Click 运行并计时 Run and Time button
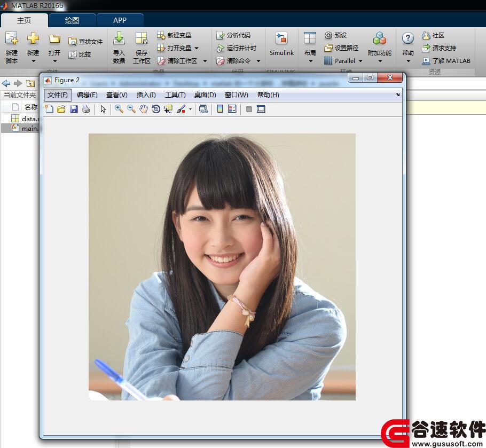The width and height of the screenshot is (486, 448). pos(236,48)
